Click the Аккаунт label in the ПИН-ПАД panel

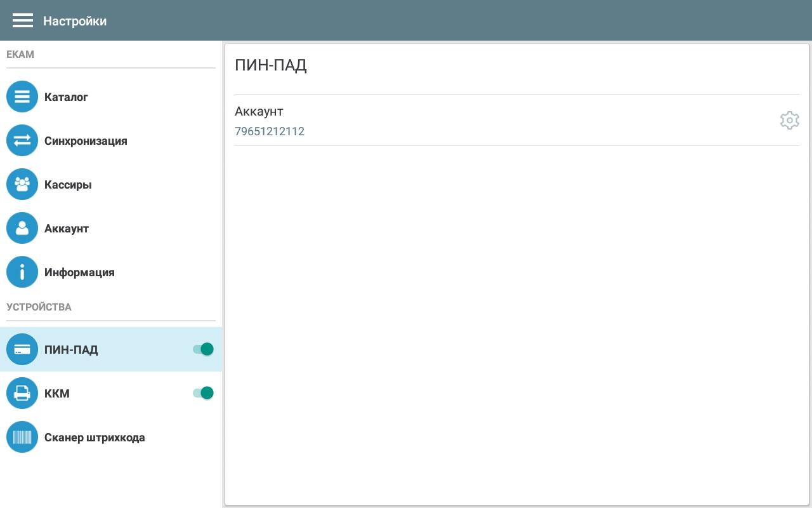click(x=259, y=111)
